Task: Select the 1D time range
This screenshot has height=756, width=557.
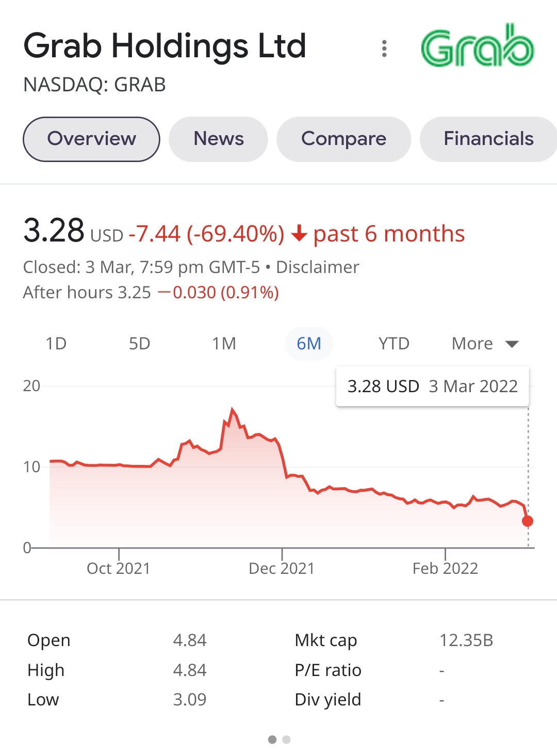Action: tap(56, 344)
